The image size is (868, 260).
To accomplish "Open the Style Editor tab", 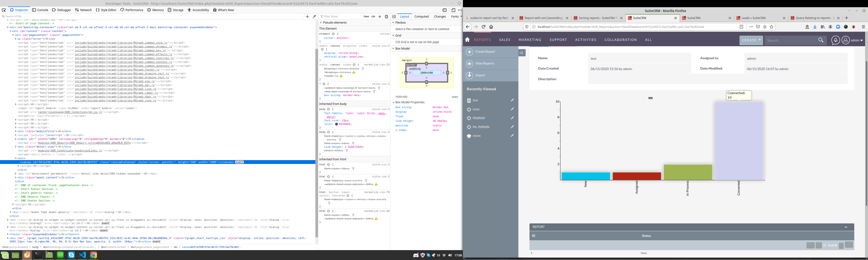I will 106,10.
